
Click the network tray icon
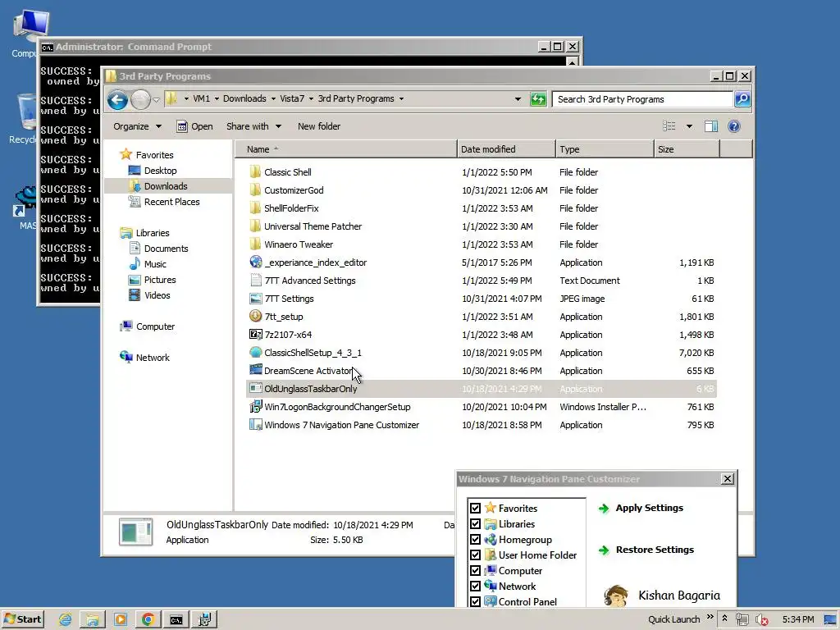[x=742, y=620]
